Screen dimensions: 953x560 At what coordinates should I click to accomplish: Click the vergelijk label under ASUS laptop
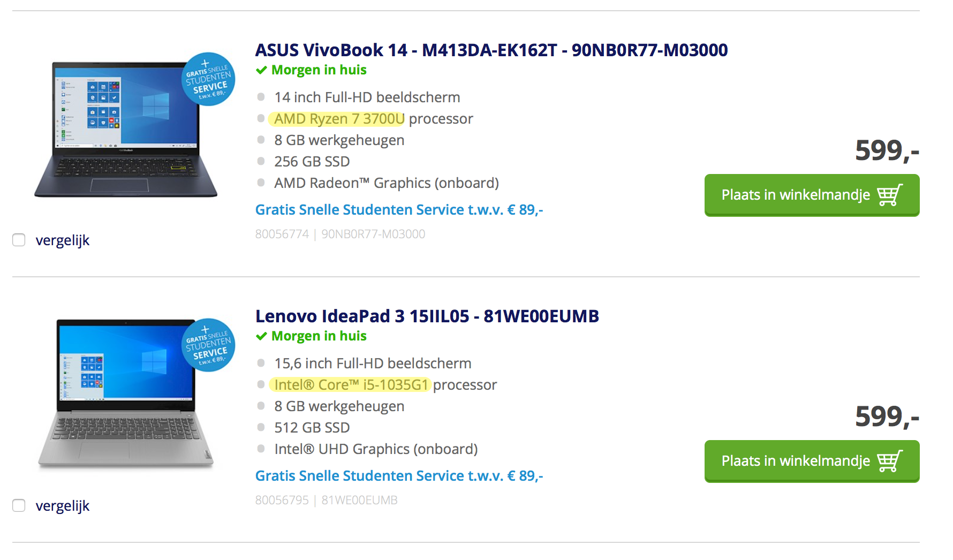[x=63, y=240]
